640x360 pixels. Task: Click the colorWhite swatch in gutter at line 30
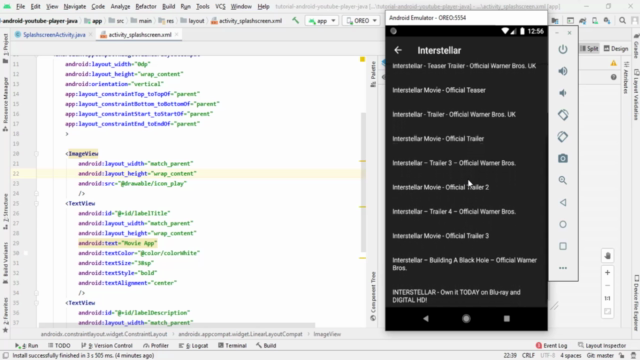click(26, 253)
